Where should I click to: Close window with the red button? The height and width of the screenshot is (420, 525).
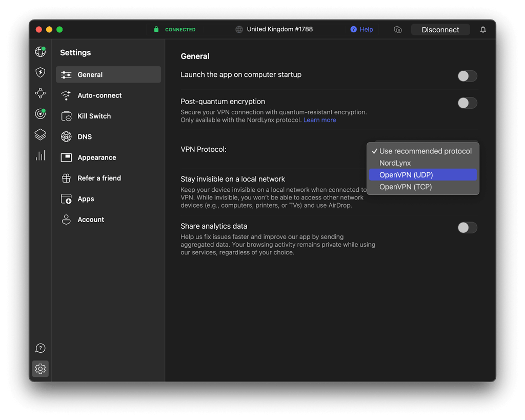39,29
